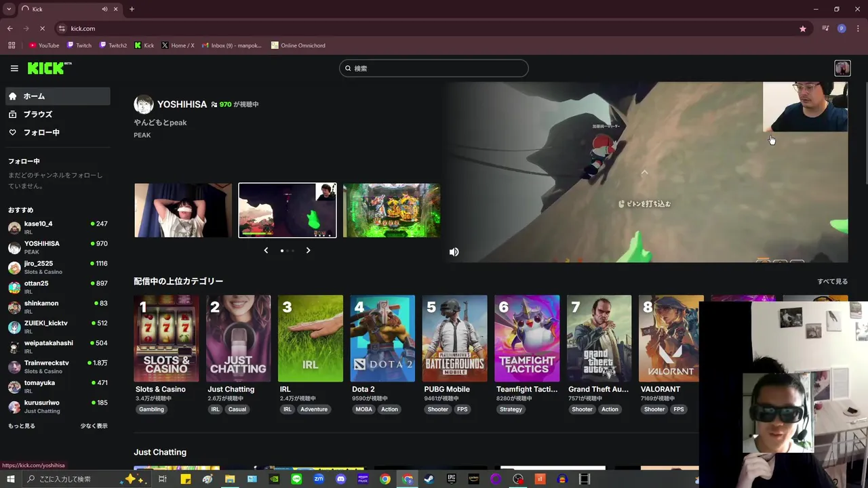This screenshot has height=488, width=868.
Task: Open Task View on the taskbar
Action: coord(163,479)
